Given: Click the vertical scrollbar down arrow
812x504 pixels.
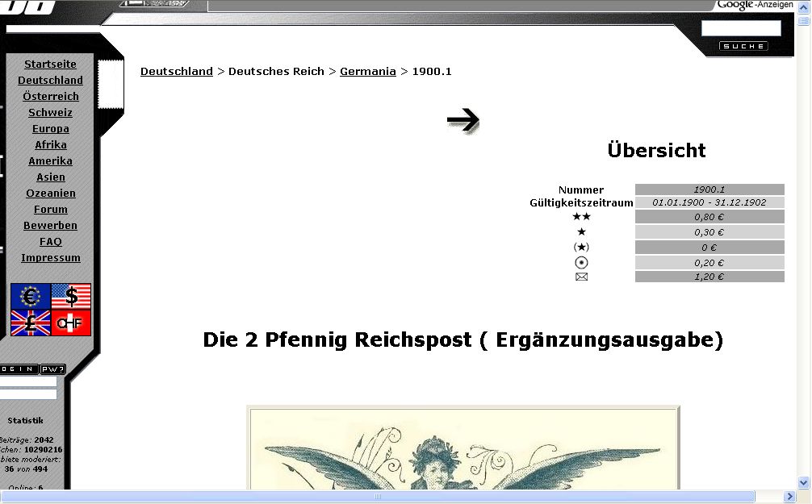Looking at the screenshot, I should click(803, 482).
